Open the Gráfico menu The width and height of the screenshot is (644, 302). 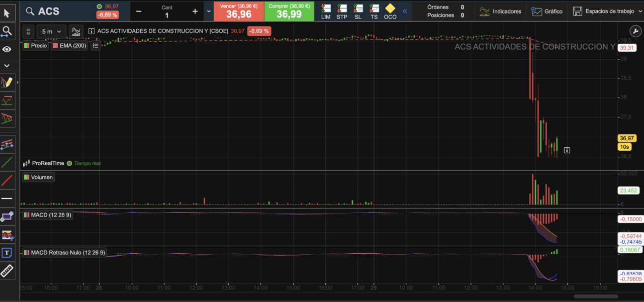[547, 11]
